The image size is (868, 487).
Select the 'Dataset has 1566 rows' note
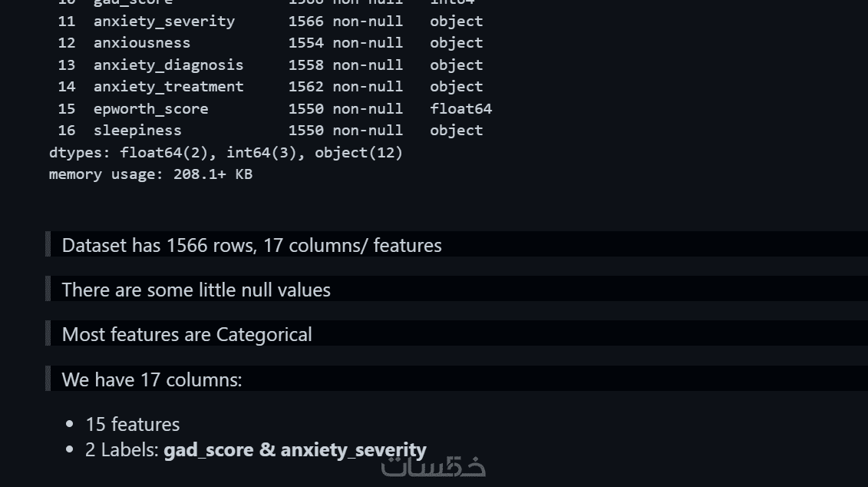pyautogui.click(x=252, y=246)
